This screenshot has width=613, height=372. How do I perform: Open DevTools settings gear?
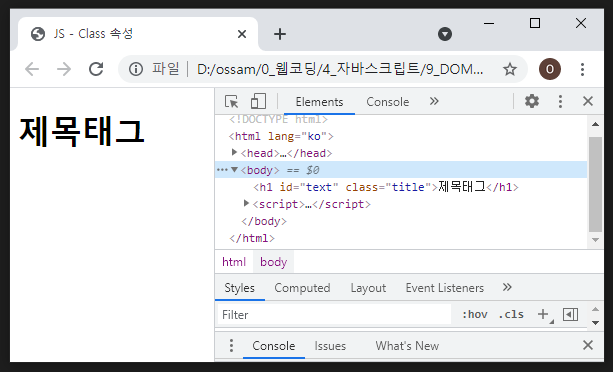[532, 101]
